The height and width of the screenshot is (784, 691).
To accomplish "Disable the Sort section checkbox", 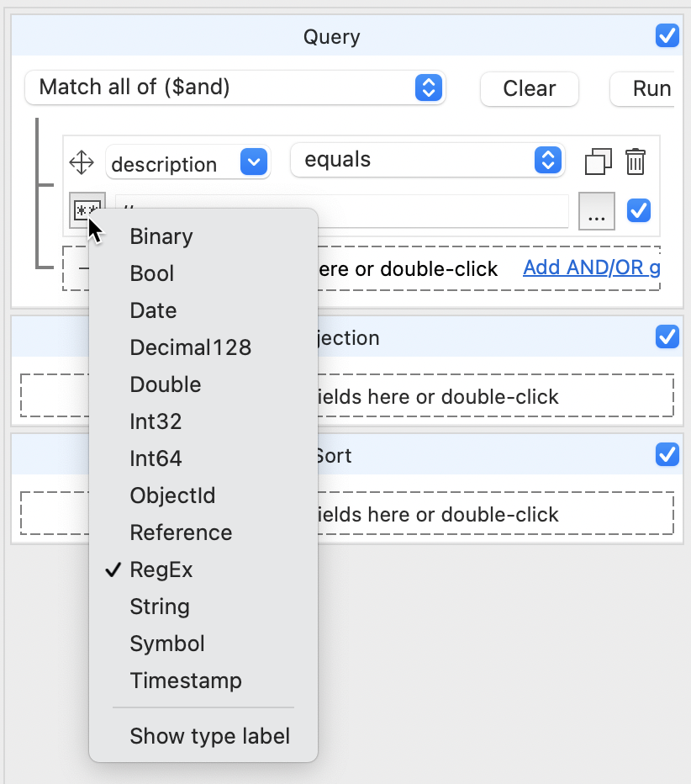I will pos(667,454).
